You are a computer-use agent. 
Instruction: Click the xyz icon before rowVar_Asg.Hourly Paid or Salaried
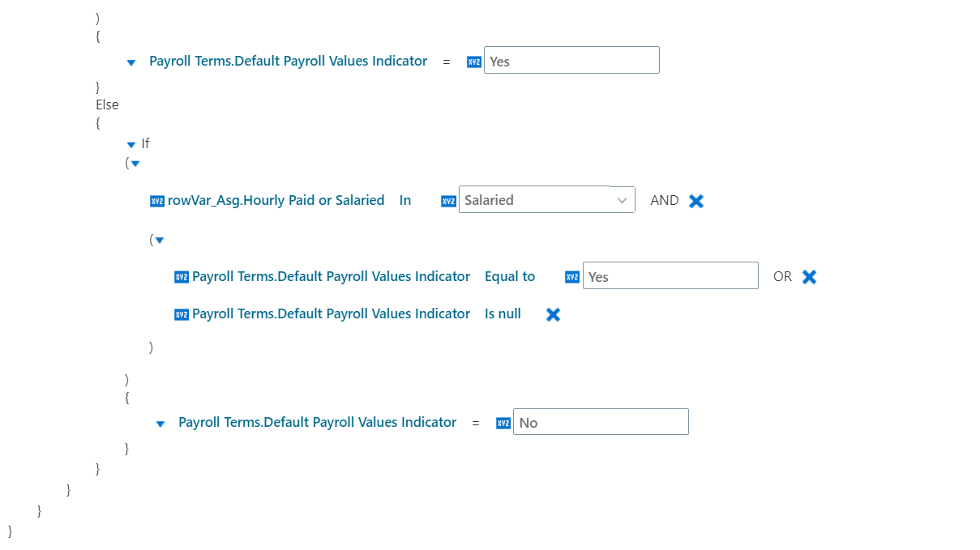tap(157, 201)
